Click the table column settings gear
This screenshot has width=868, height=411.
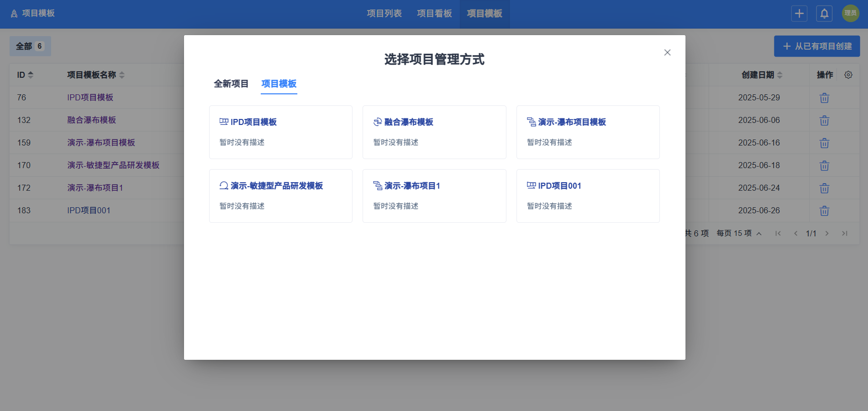click(848, 75)
